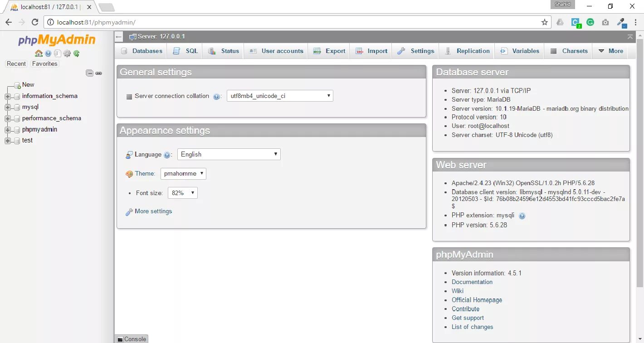Click the Theme link label
Image resolution: width=644 pixels, height=343 pixels.
coord(145,174)
